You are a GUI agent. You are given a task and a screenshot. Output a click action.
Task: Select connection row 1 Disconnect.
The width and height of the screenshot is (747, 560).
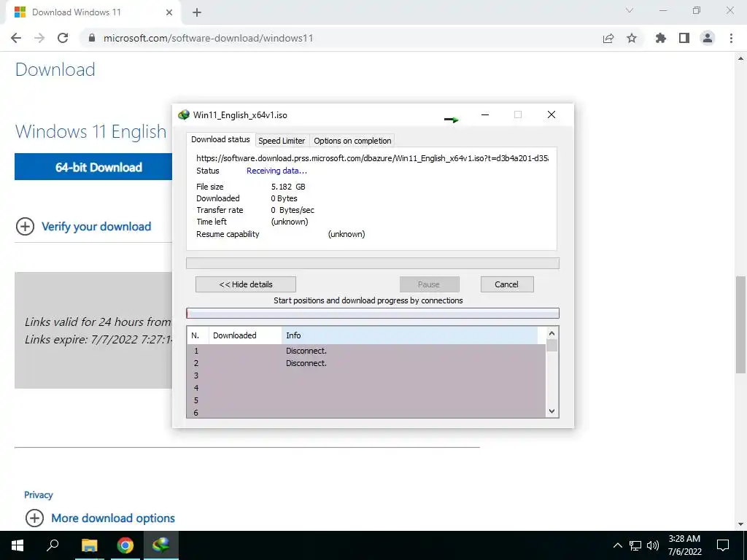pos(366,351)
